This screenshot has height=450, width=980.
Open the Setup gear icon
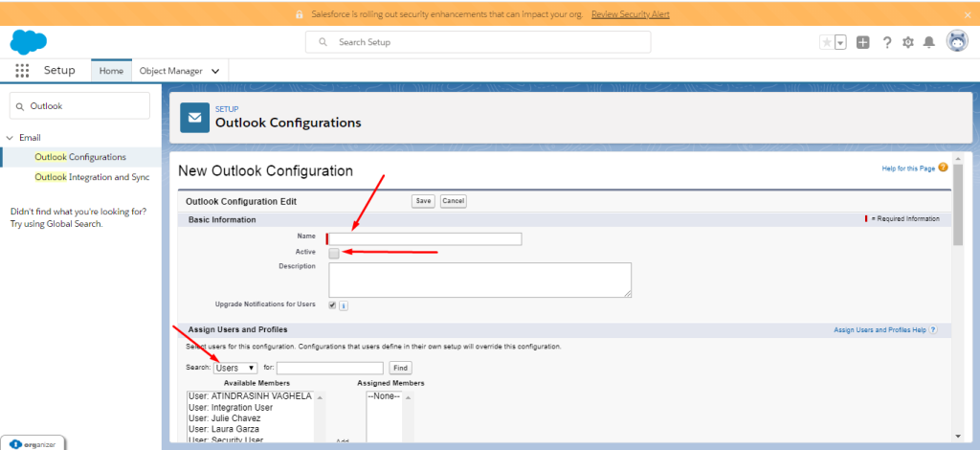tap(908, 42)
